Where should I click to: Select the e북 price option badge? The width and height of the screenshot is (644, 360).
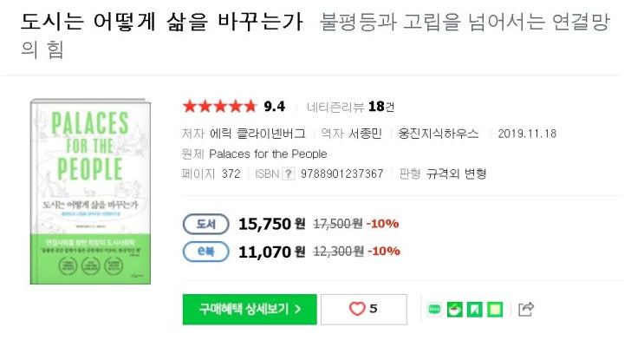205,252
